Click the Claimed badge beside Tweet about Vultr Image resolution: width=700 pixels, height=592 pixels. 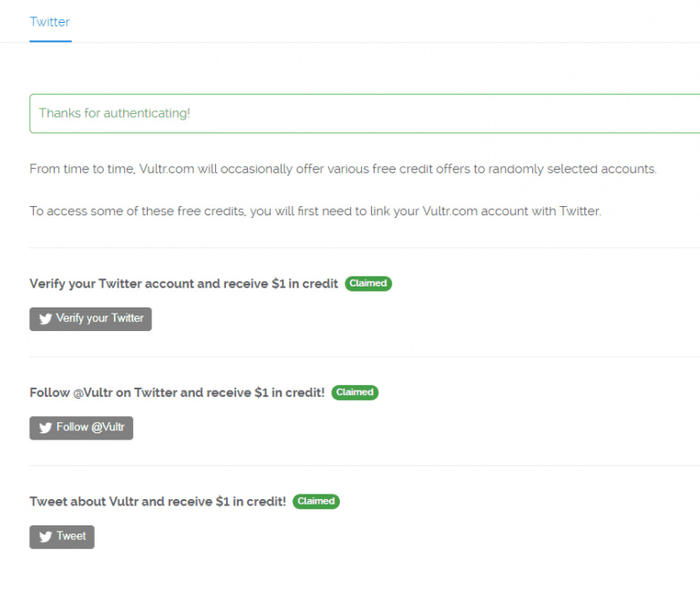point(316,502)
